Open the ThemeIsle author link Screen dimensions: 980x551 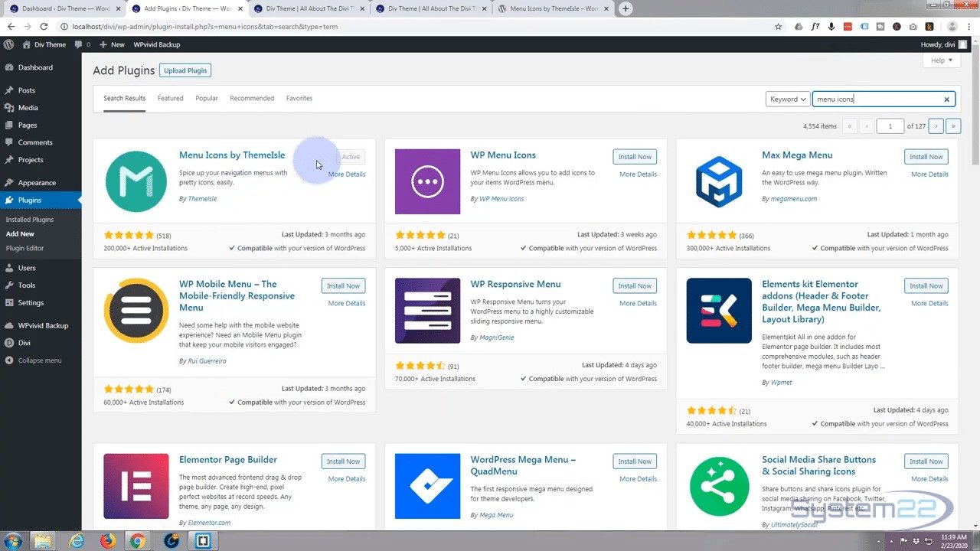(201, 199)
